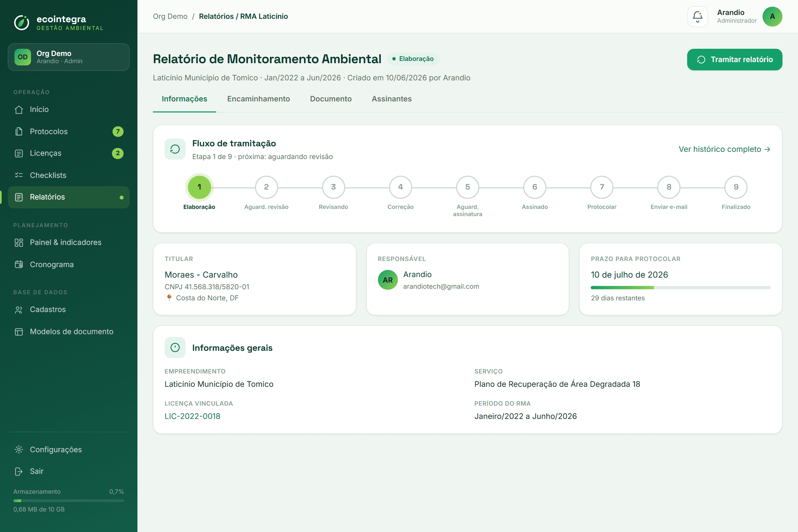Open the Org Demo organization switcher
This screenshot has height=532, width=798.
pos(68,57)
